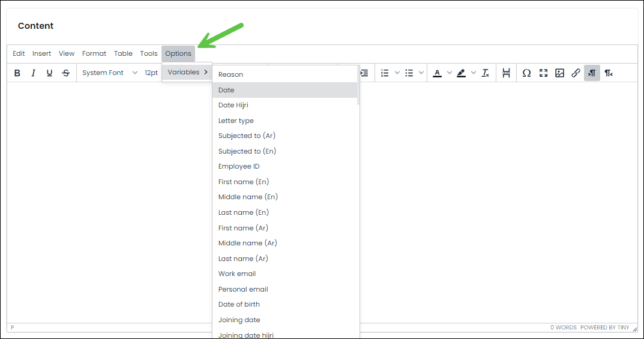The image size is (644, 339).
Task: Open the special character picker
Action: (x=526, y=73)
